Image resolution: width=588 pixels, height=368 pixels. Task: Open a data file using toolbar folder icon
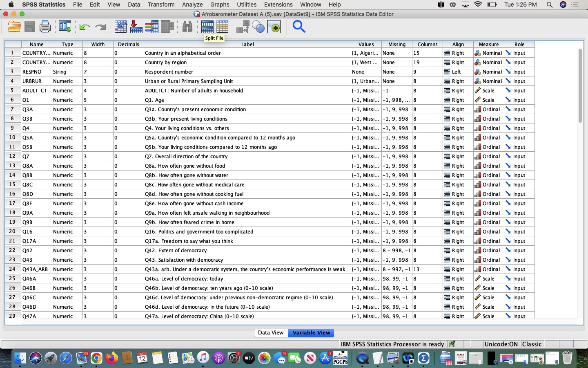coord(14,27)
